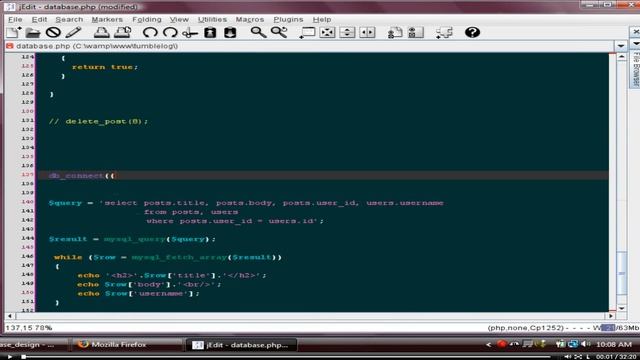Switch to Mozilla Firefox taskbar button
This screenshot has height=360, width=640.
[127, 344]
